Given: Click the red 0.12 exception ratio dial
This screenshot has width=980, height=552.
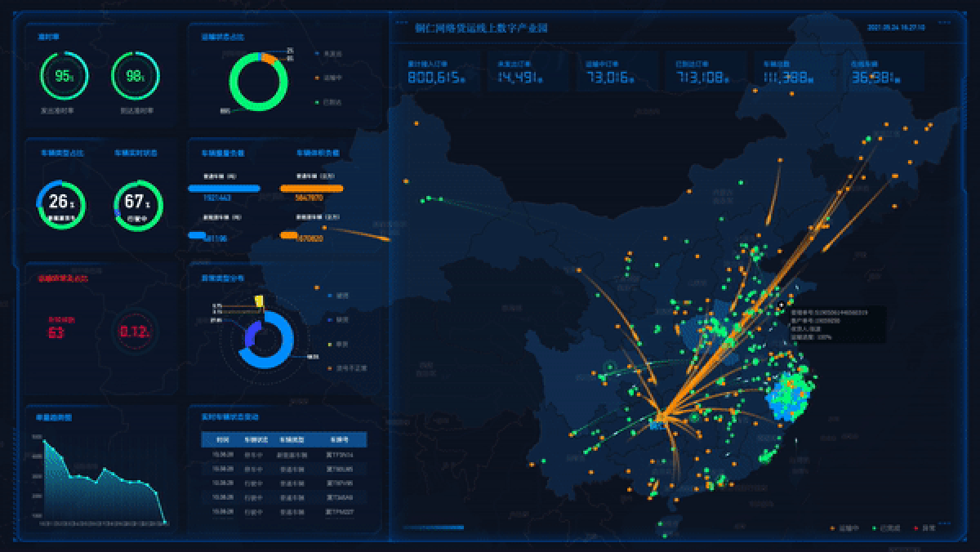Looking at the screenshot, I should pos(135,332).
